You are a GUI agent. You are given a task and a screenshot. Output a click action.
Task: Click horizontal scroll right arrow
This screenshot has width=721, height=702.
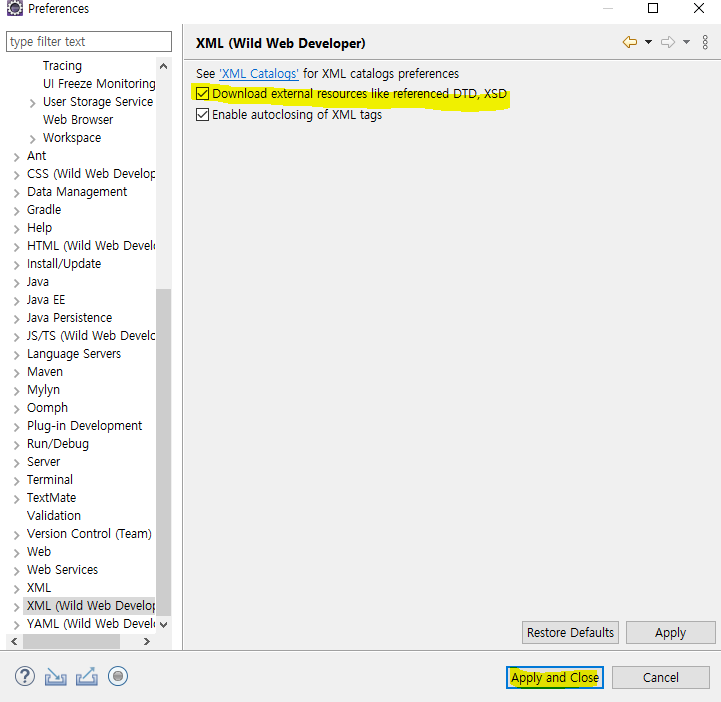pos(147,641)
